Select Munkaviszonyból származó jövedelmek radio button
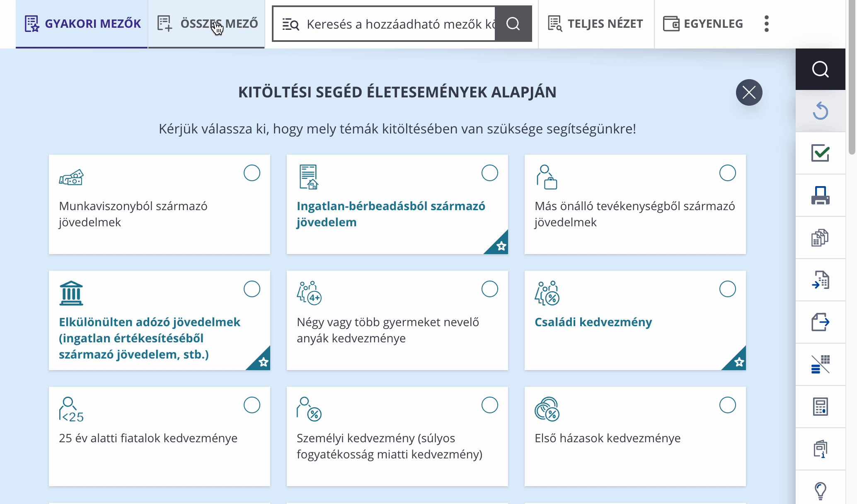This screenshot has width=857, height=504. click(x=252, y=173)
